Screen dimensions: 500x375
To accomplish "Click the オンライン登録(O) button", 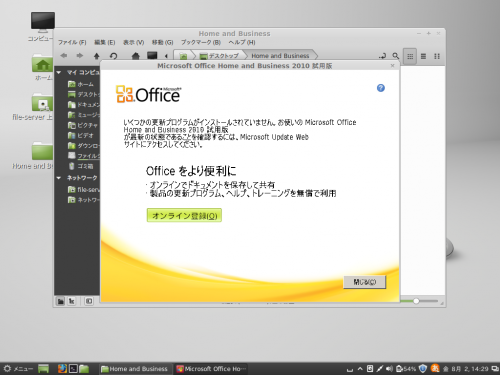I will point(184,216).
